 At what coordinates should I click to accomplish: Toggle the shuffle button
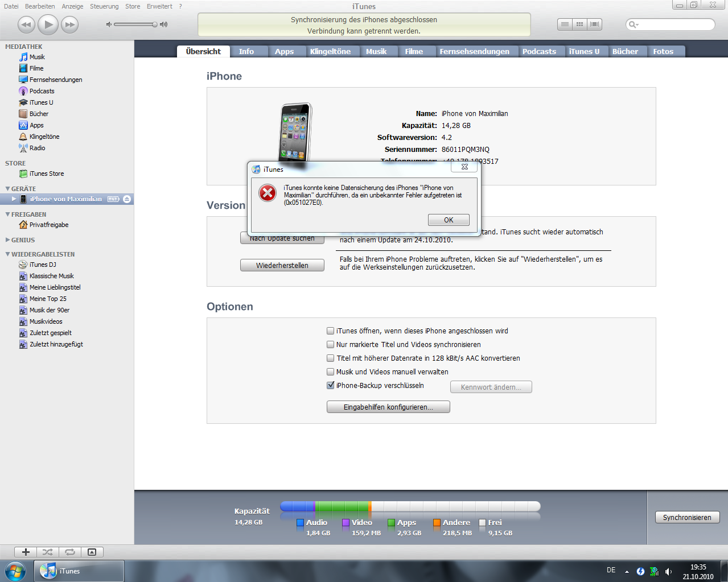click(48, 552)
